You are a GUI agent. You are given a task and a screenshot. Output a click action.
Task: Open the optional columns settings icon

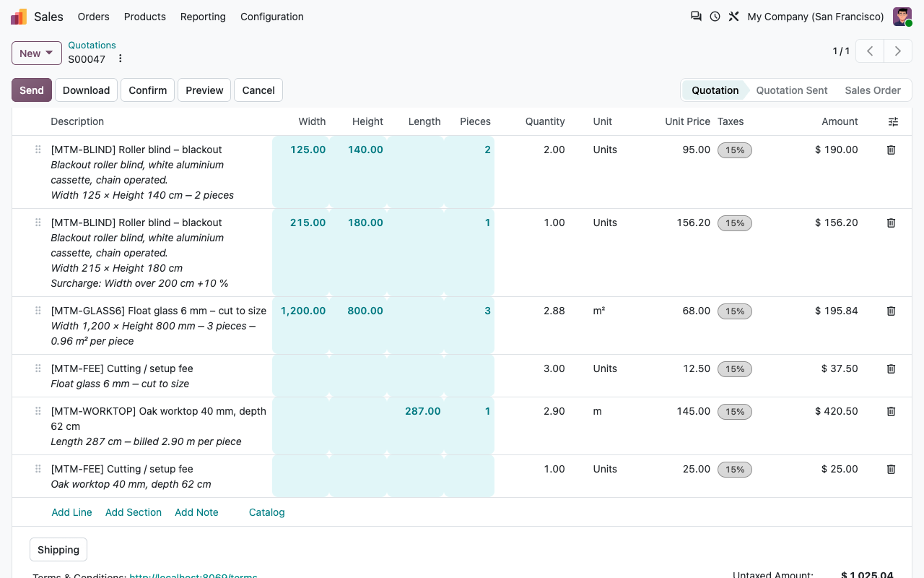[893, 122]
